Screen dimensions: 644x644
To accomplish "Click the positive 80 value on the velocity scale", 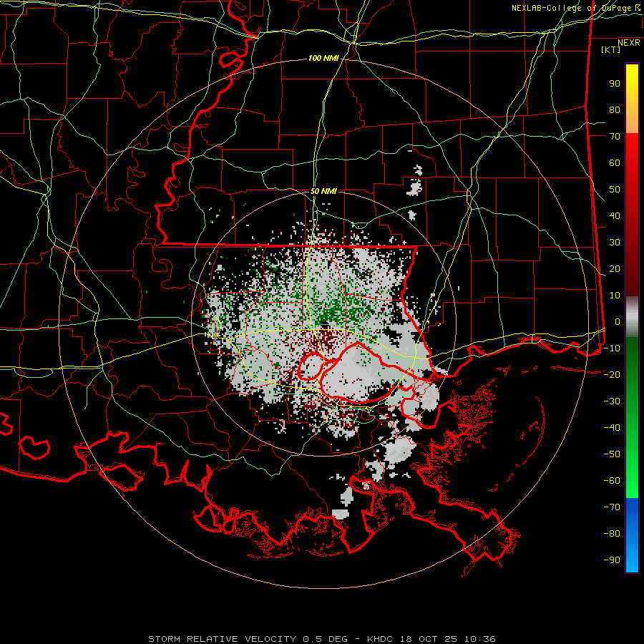I will coord(615,109).
